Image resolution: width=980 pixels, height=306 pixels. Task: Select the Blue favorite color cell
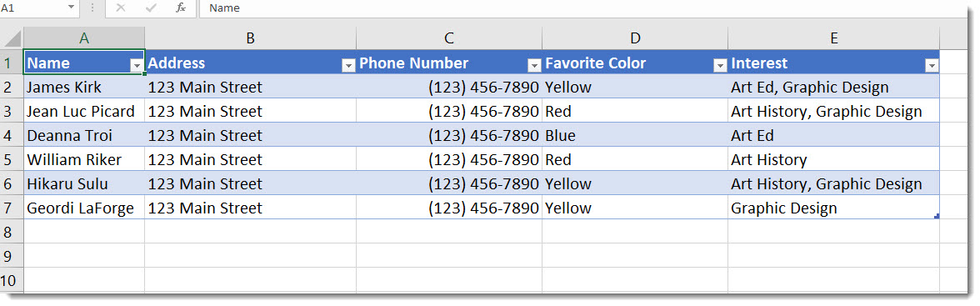(x=635, y=135)
